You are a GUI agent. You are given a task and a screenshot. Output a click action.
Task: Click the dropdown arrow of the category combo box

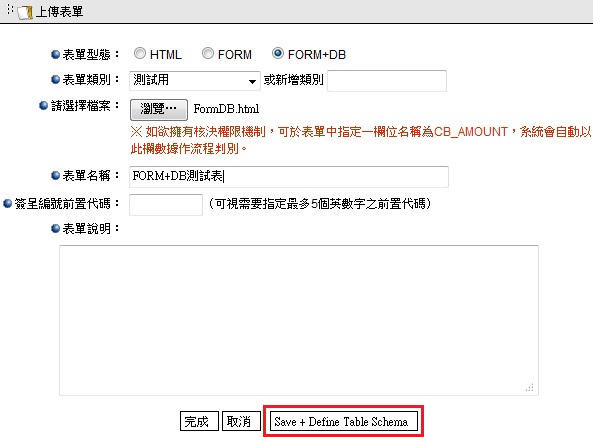coord(252,81)
